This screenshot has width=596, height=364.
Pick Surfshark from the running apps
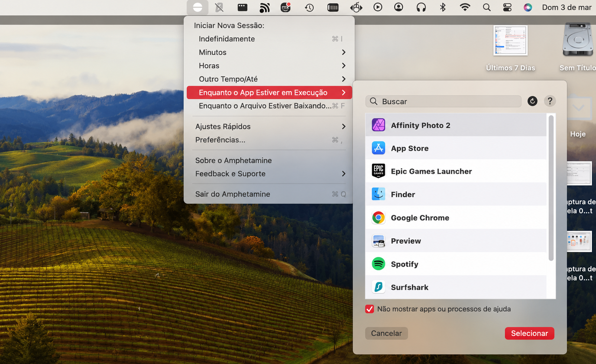point(456,287)
